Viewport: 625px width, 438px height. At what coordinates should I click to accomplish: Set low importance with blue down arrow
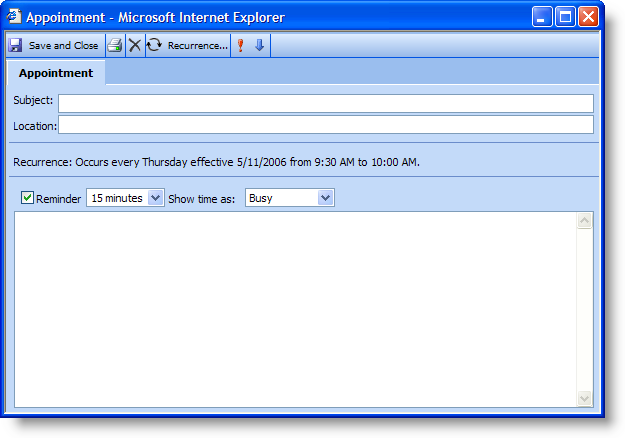pos(259,46)
